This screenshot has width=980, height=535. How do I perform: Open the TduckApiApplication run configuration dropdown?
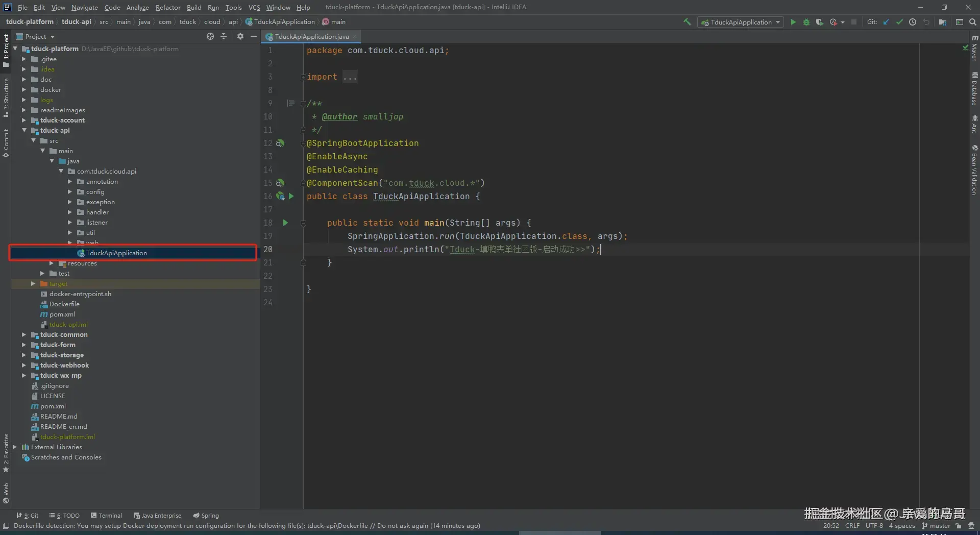click(x=741, y=22)
